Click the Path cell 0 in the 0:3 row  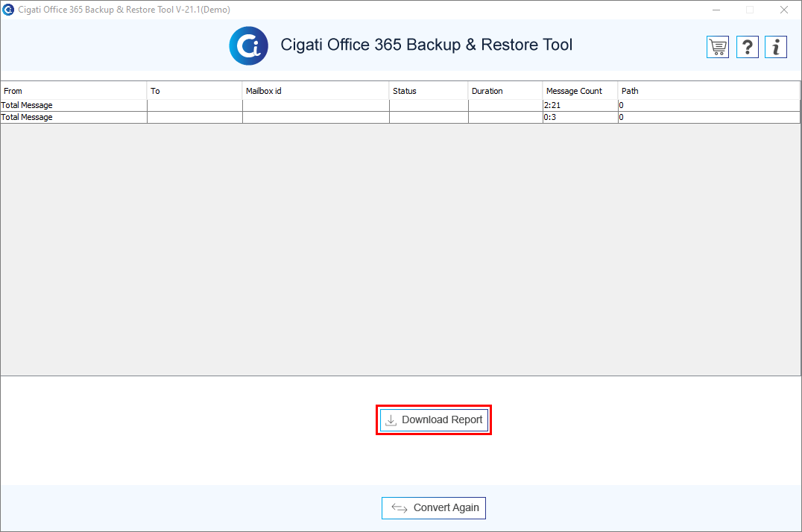709,117
